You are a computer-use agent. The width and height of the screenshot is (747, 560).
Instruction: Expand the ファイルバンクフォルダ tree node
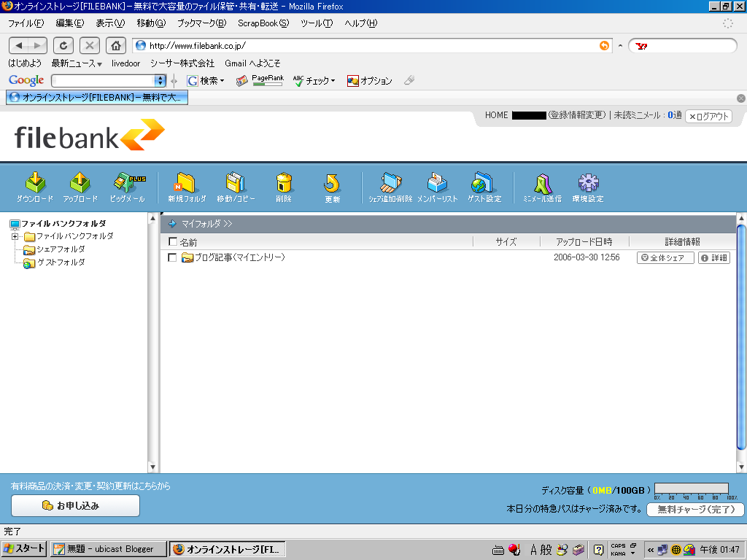(x=15, y=236)
